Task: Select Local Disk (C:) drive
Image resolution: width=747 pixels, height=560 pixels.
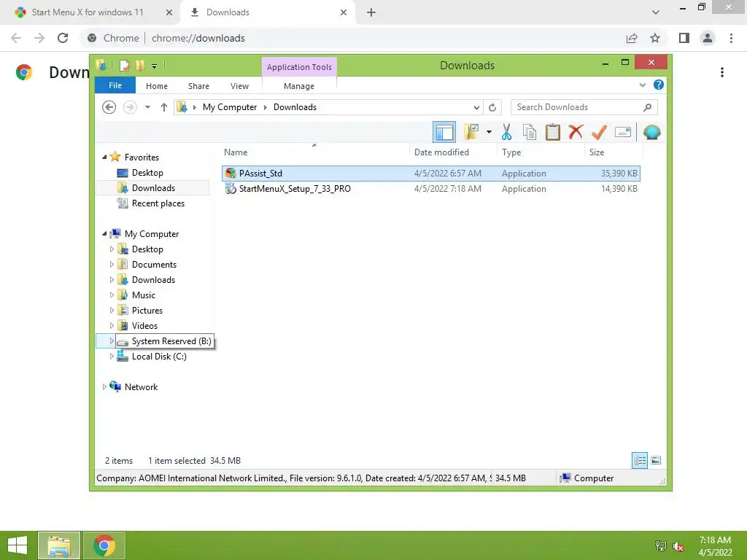Action: coord(159,356)
